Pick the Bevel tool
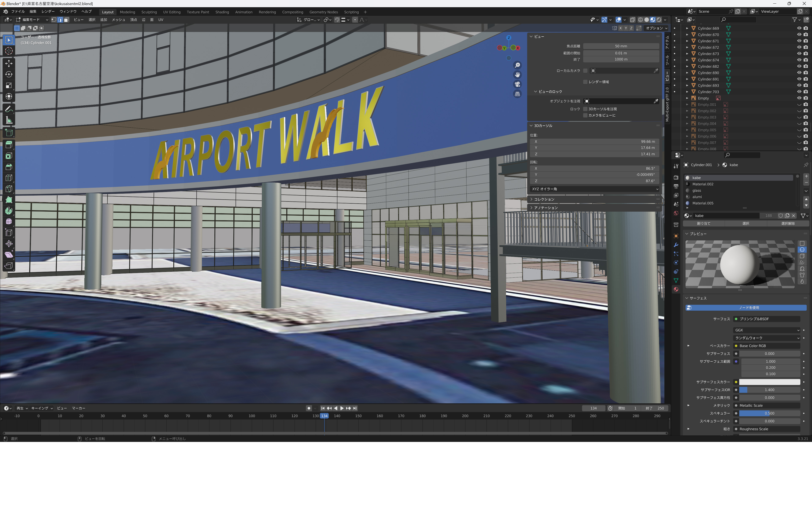The height and width of the screenshot is (513, 812). (x=9, y=167)
